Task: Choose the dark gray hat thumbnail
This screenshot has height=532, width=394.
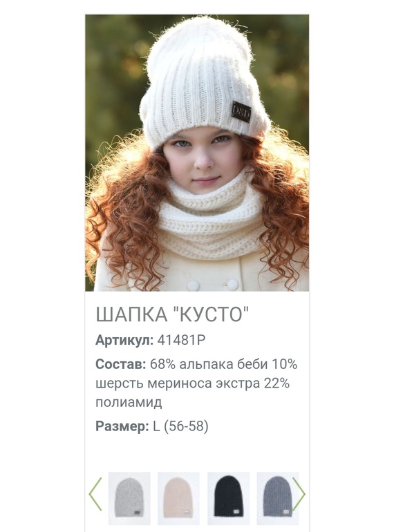Action: pos(278,498)
